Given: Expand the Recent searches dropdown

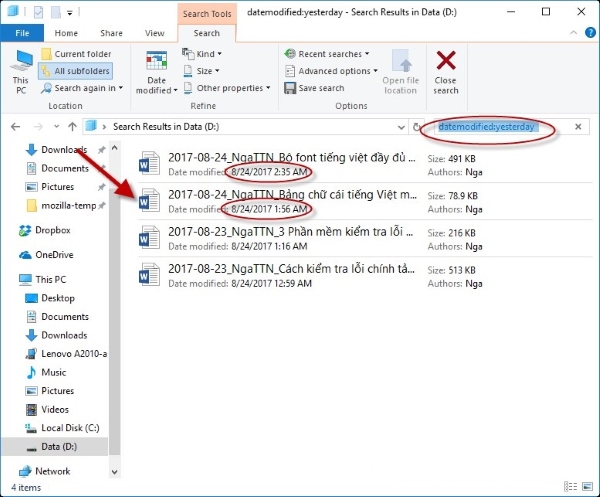Looking at the screenshot, I should click(326, 54).
